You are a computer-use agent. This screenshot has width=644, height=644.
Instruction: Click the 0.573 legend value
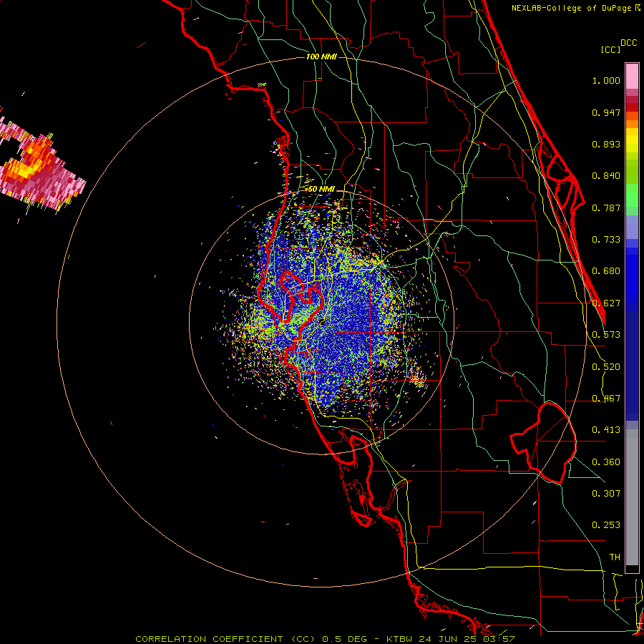point(606,335)
